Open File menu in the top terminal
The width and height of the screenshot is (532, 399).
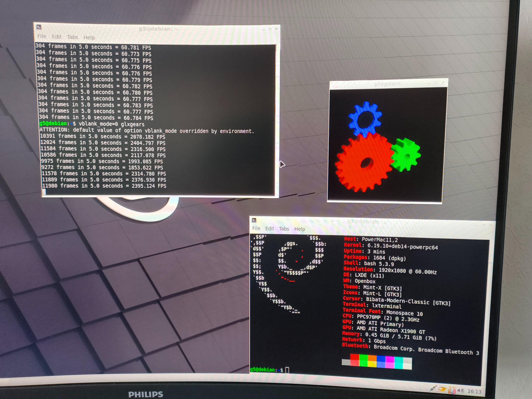(42, 36)
